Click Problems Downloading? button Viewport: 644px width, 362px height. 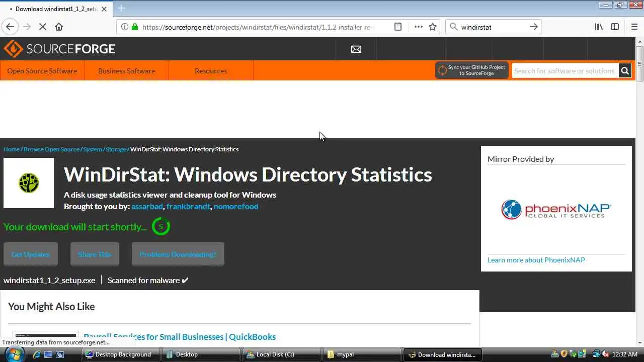coord(178,254)
